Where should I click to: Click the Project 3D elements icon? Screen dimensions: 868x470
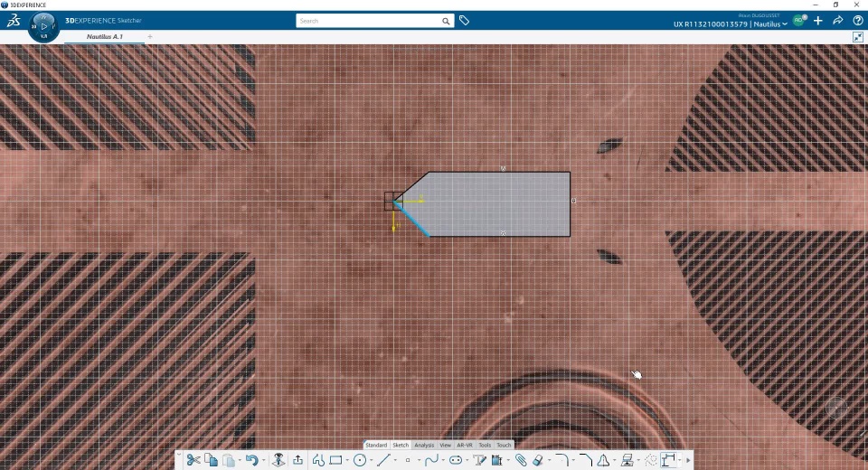pyautogui.click(x=627, y=460)
